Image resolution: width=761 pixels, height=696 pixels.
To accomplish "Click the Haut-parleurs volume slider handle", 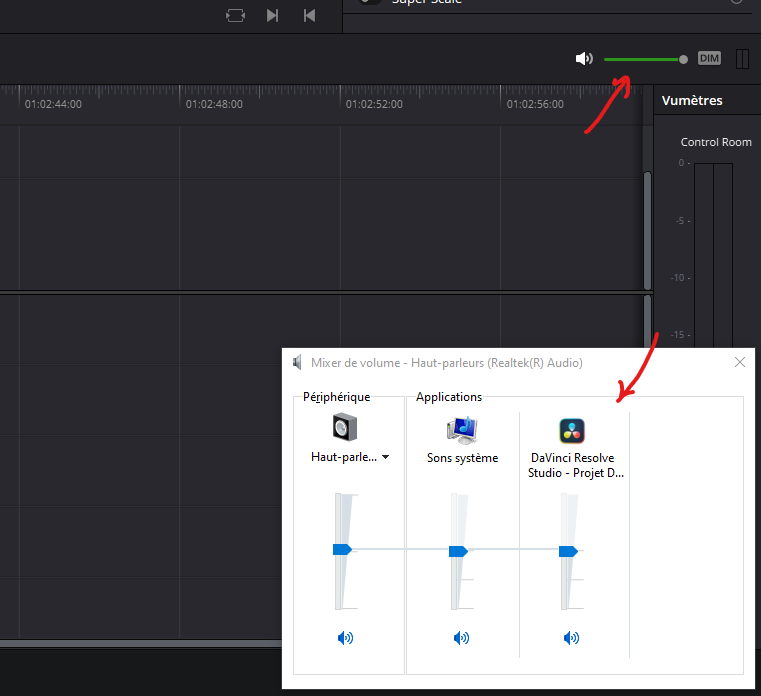I will (x=342, y=549).
